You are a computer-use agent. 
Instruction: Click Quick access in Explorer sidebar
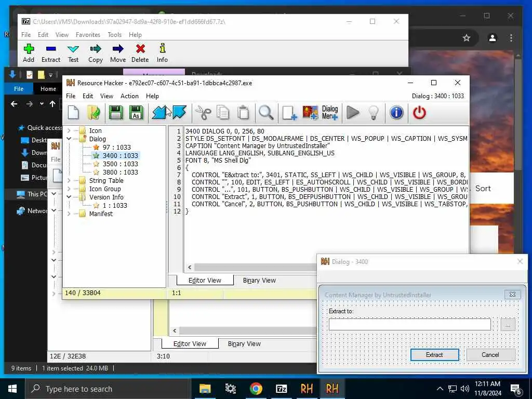[x=41, y=128]
